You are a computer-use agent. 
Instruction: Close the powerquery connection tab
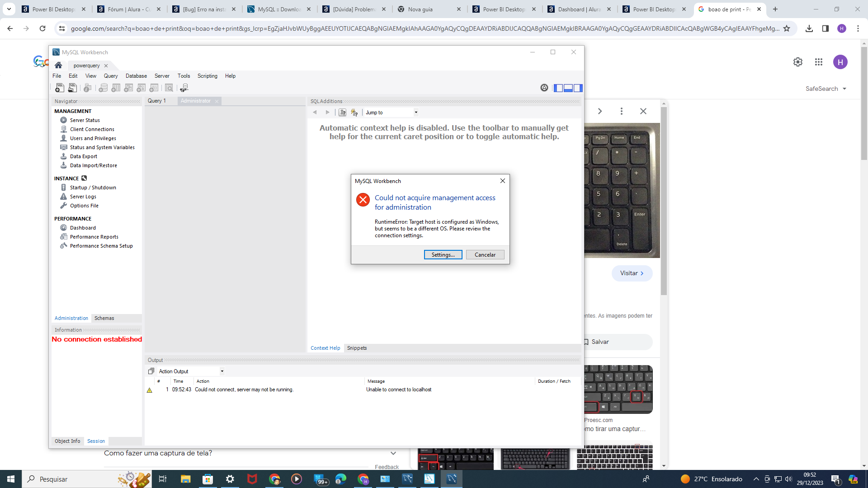106,66
